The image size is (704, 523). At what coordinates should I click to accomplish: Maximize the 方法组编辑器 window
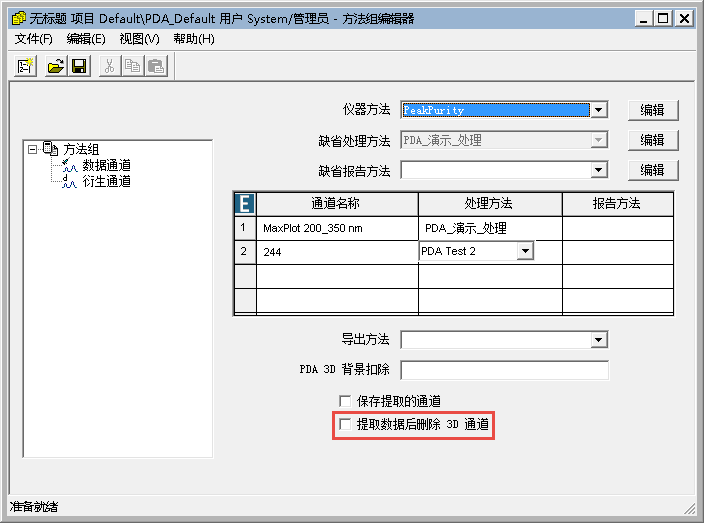point(663,18)
